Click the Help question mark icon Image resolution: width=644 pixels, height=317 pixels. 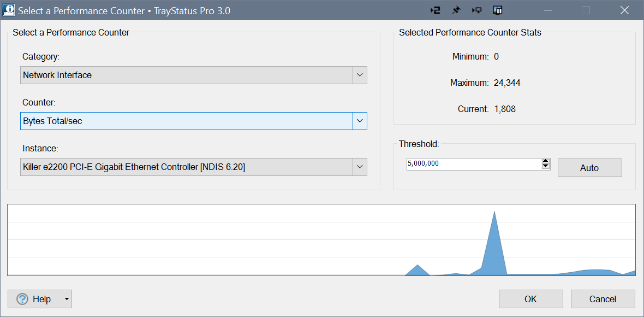pos(22,299)
